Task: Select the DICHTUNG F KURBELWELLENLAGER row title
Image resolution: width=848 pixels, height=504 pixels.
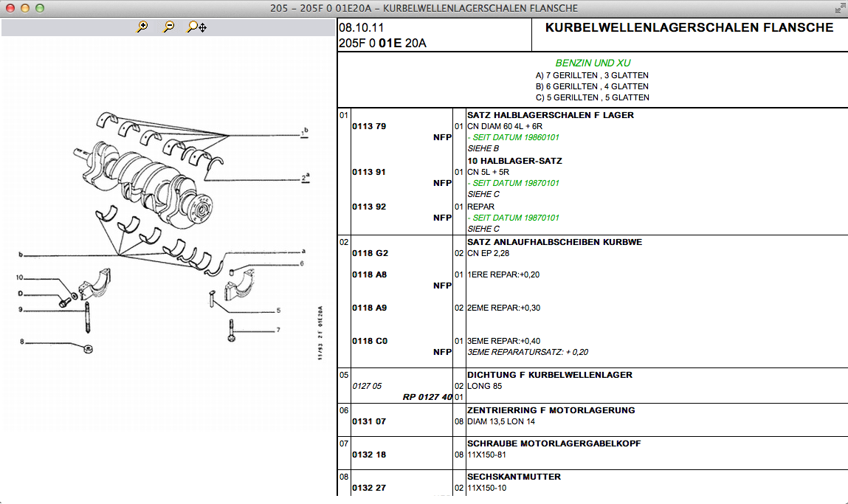Action: coord(549,375)
